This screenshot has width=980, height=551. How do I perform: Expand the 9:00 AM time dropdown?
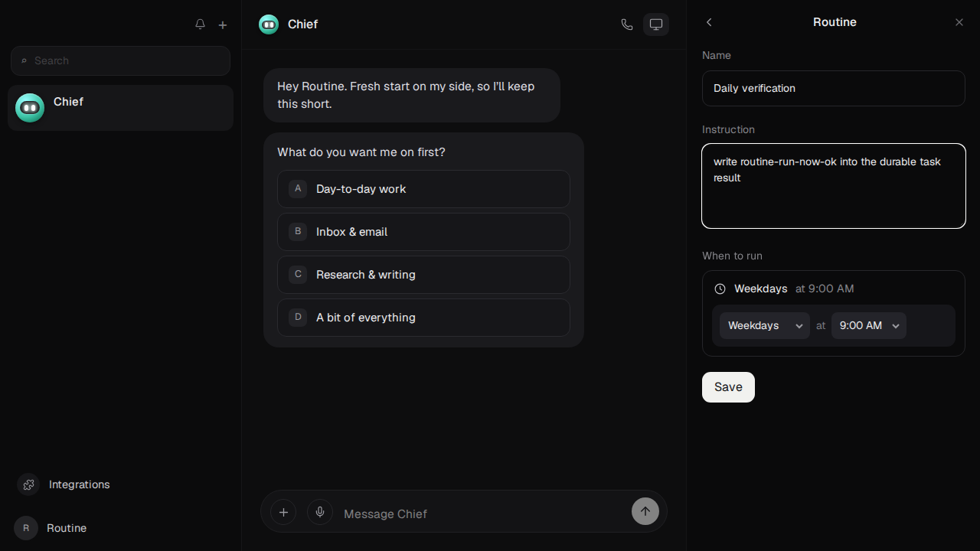click(x=869, y=325)
